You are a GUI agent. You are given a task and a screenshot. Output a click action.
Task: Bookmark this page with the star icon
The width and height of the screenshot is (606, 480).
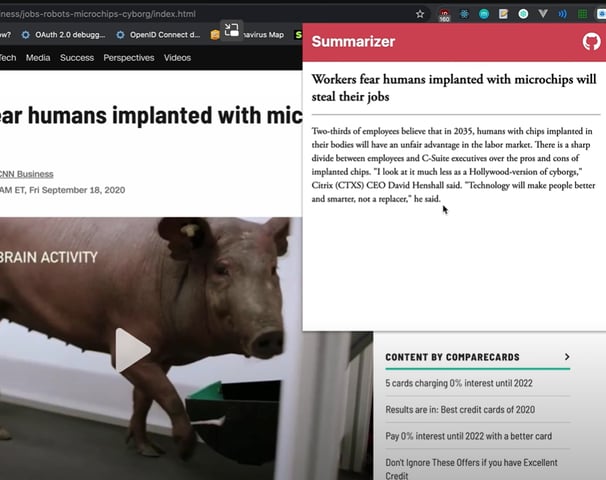[x=420, y=14]
